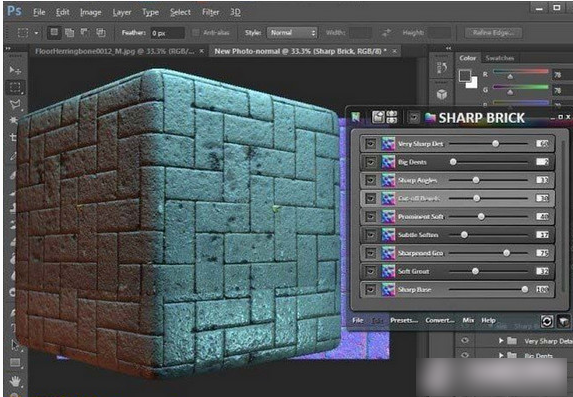573x397 pixels.
Task: Select the Eyedropper tool
Action: click(x=14, y=156)
